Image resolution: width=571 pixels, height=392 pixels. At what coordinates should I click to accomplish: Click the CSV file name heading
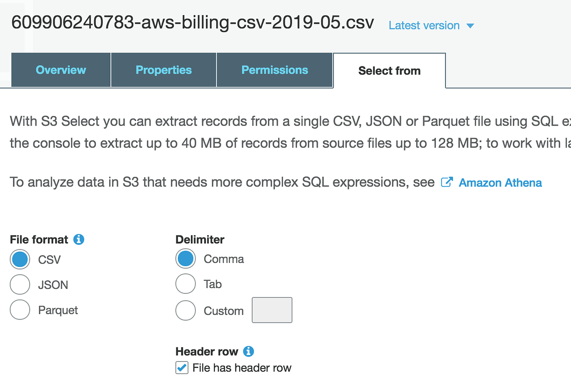pos(192,23)
